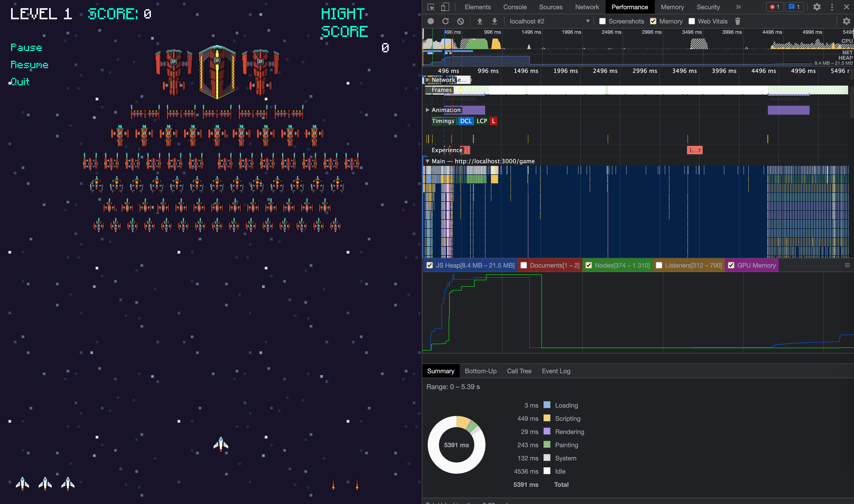Click the inspect element cursor icon
This screenshot has width=854, height=504.
[432, 7]
